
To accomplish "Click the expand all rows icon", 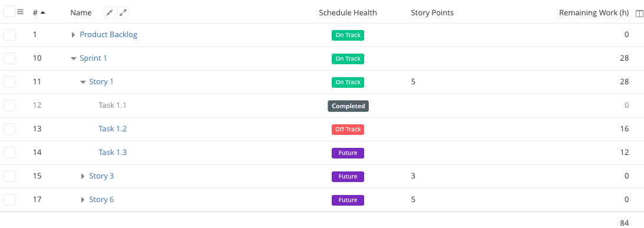I will tap(123, 13).
